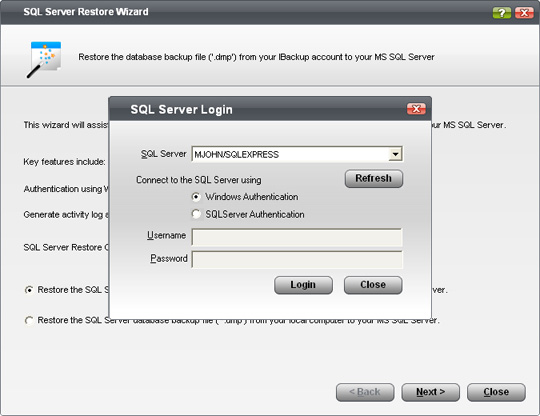This screenshot has width=540, height=416.
Task: Click the 'SQL Server Login' dialog title
Action: (181, 110)
